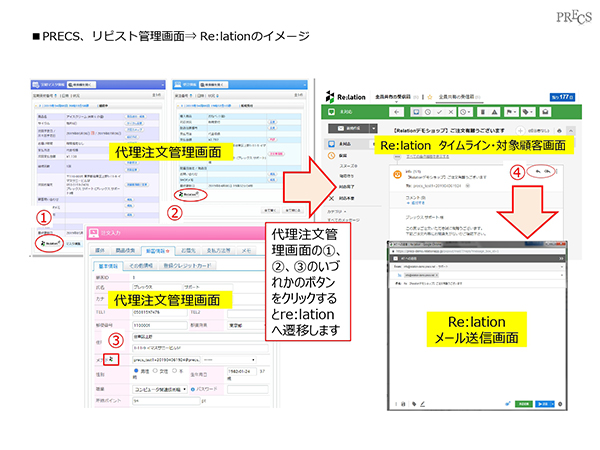Click the dark compose mail button
The image size is (600, 450).
[349, 129]
